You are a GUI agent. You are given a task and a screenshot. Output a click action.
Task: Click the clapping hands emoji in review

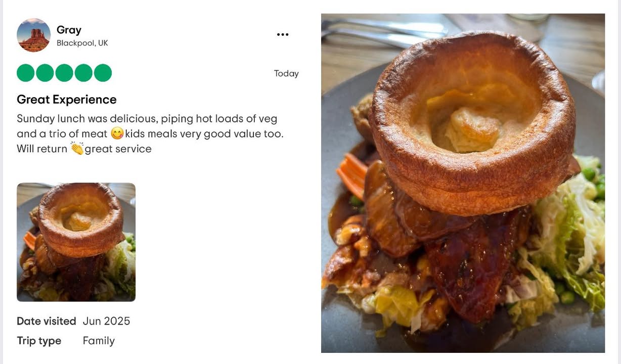click(77, 149)
